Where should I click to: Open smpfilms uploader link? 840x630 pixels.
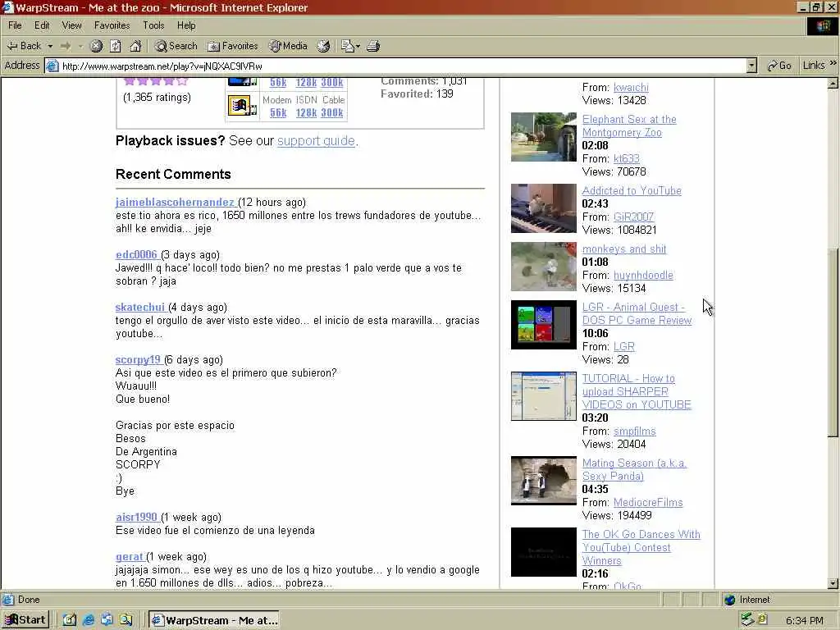[634, 431]
